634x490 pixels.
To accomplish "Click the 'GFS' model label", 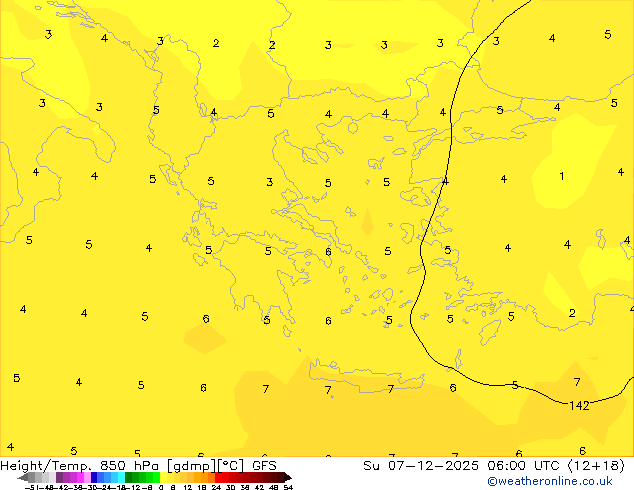I will [x=264, y=466].
